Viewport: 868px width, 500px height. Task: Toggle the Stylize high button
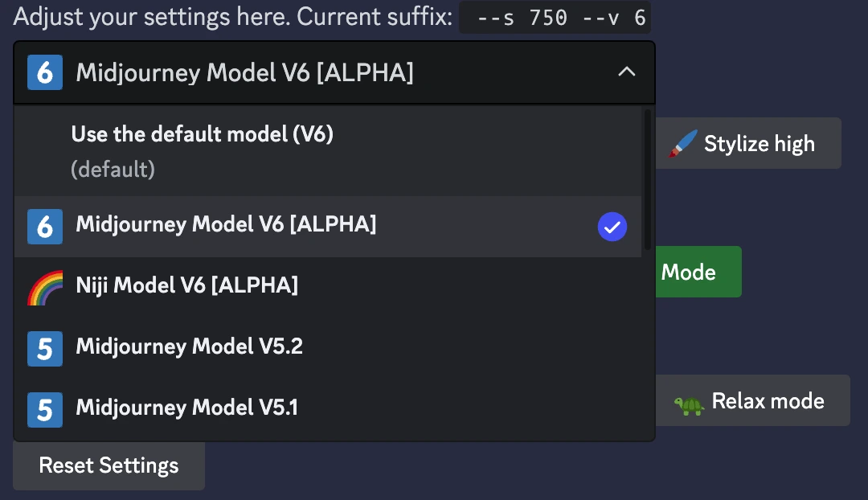(748, 143)
